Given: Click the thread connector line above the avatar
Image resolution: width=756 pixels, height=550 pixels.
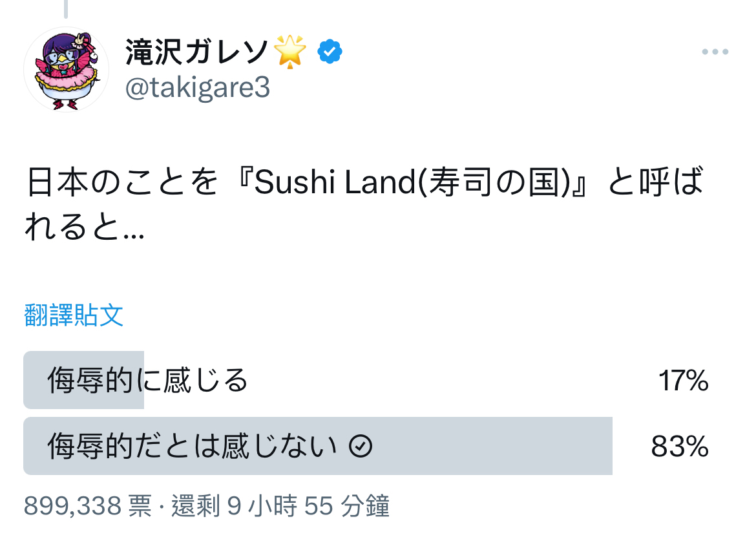Looking at the screenshot, I should [x=65, y=8].
